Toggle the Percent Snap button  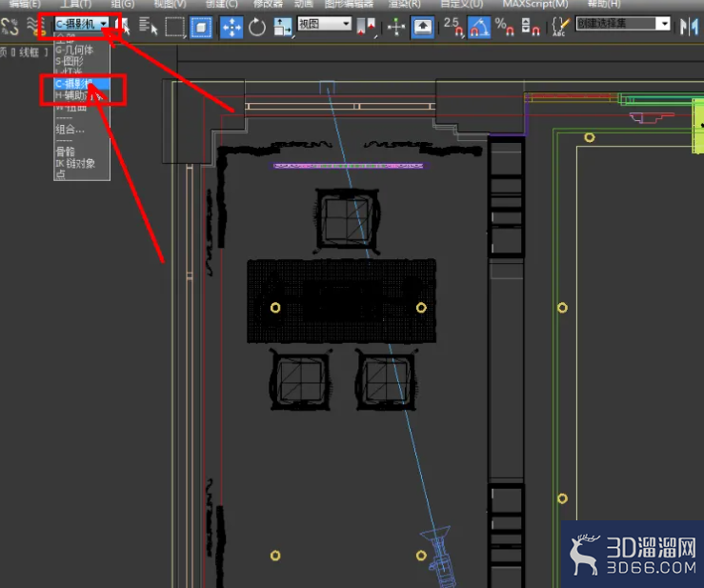pos(504,27)
